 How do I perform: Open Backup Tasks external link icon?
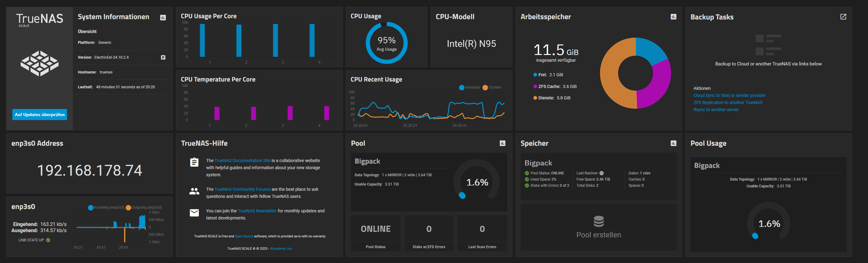(843, 17)
